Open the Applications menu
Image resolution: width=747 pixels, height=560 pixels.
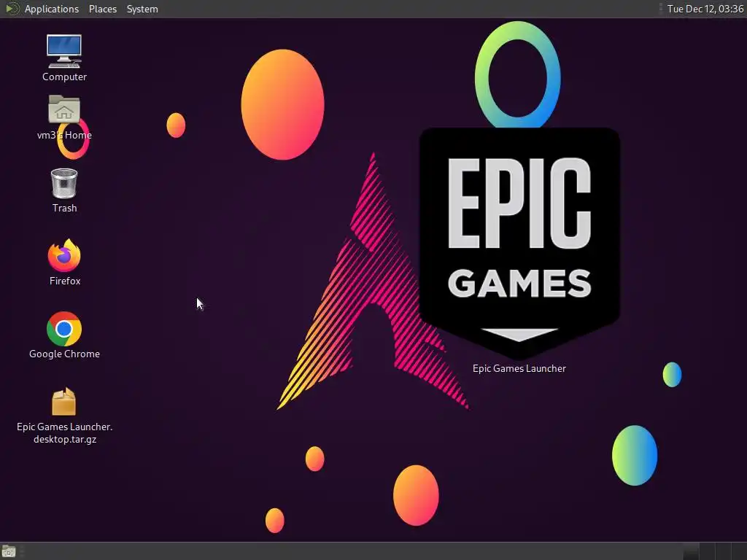pyautogui.click(x=52, y=9)
